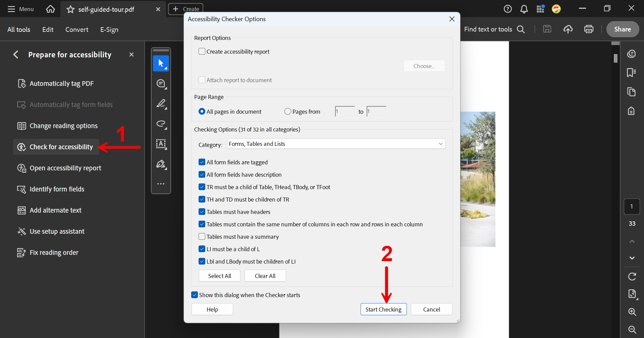Click the rotate page icon

point(632,277)
